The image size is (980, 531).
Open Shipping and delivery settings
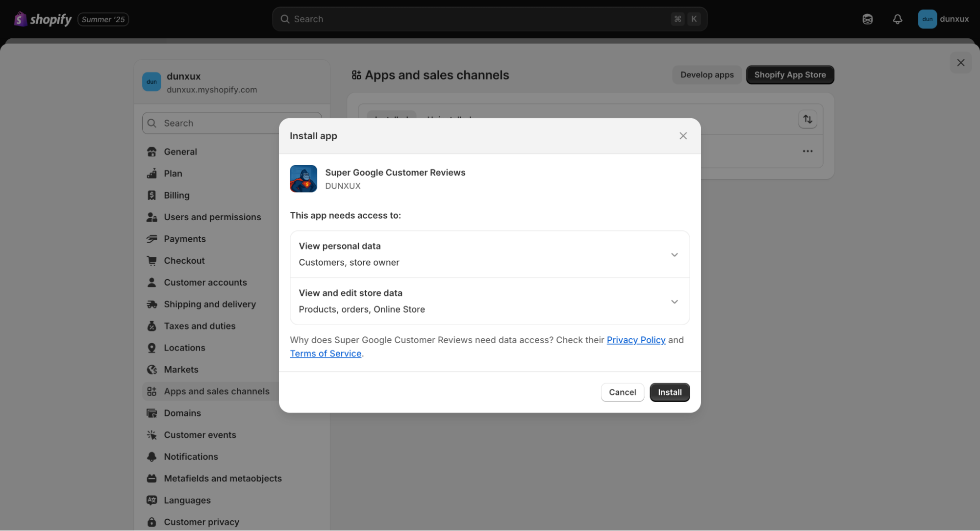tap(211, 304)
